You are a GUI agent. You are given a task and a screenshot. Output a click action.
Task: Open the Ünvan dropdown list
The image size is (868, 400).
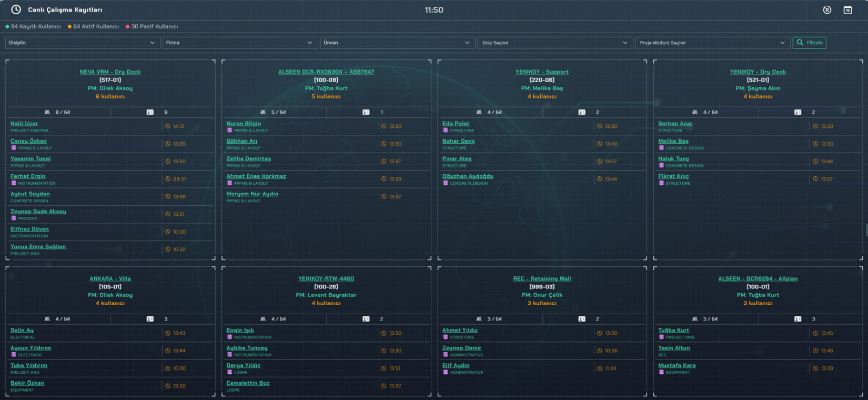click(x=396, y=43)
